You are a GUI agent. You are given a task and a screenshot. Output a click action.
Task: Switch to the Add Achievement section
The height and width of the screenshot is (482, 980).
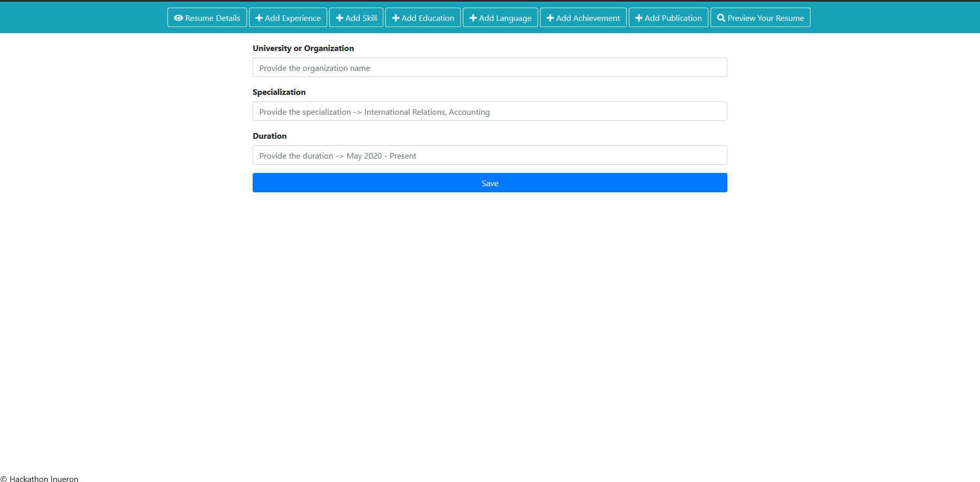tap(583, 17)
